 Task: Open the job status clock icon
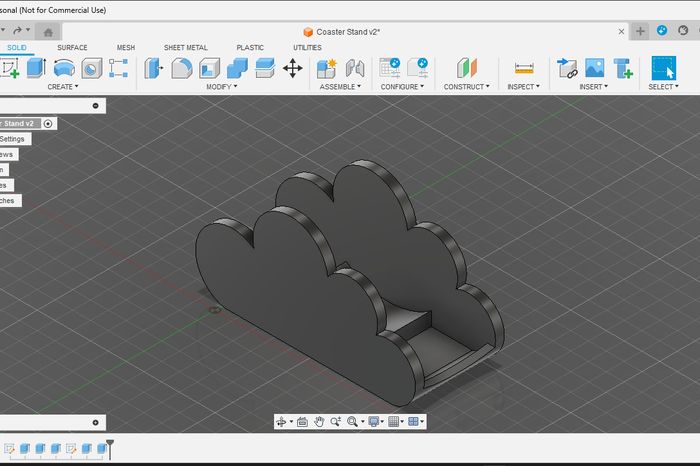pyautogui.click(x=683, y=30)
